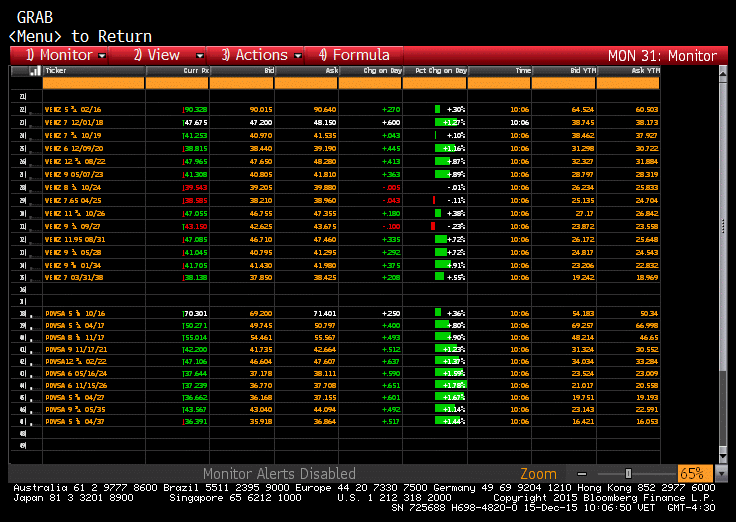Click the scrollbar up arrow

pos(723,74)
